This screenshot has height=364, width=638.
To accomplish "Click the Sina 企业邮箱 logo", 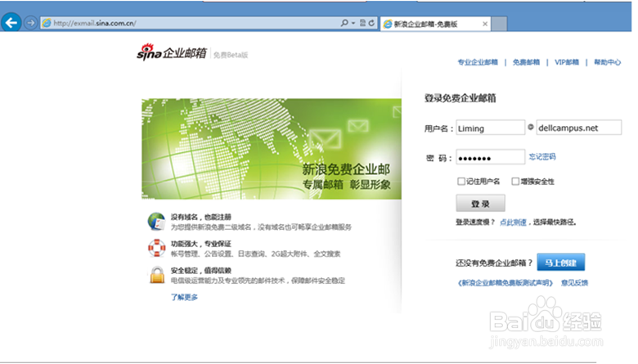I will [x=171, y=52].
